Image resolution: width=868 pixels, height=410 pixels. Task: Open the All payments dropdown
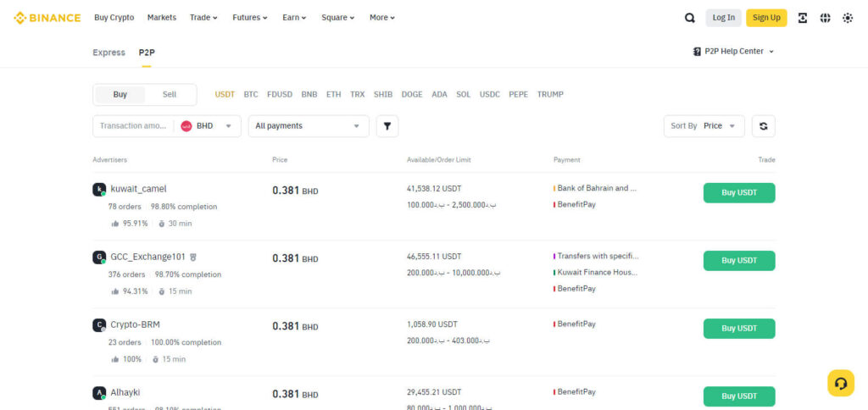point(309,126)
